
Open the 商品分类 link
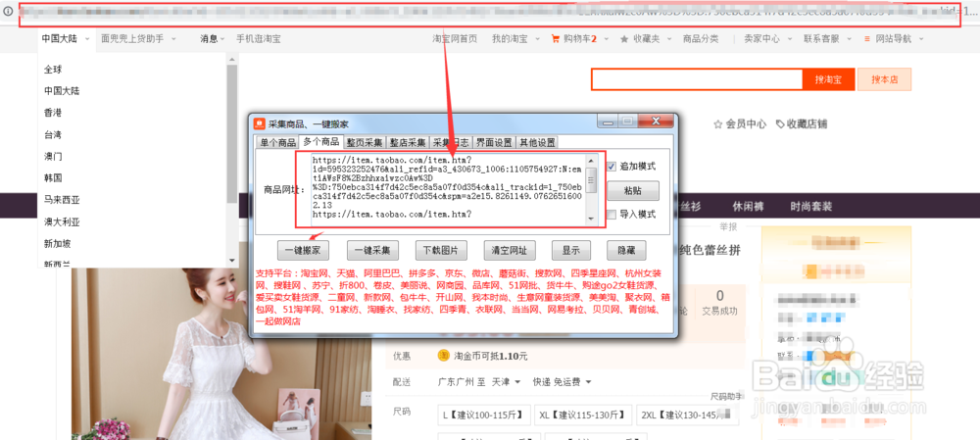click(x=701, y=39)
